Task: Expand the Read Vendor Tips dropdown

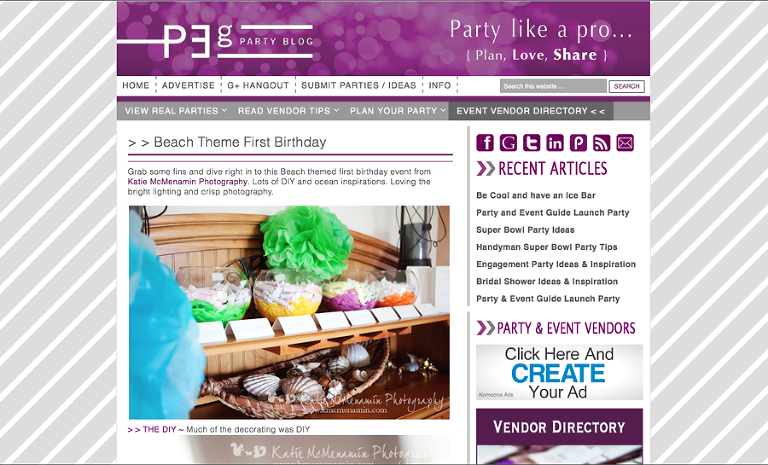Action: [x=288, y=111]
